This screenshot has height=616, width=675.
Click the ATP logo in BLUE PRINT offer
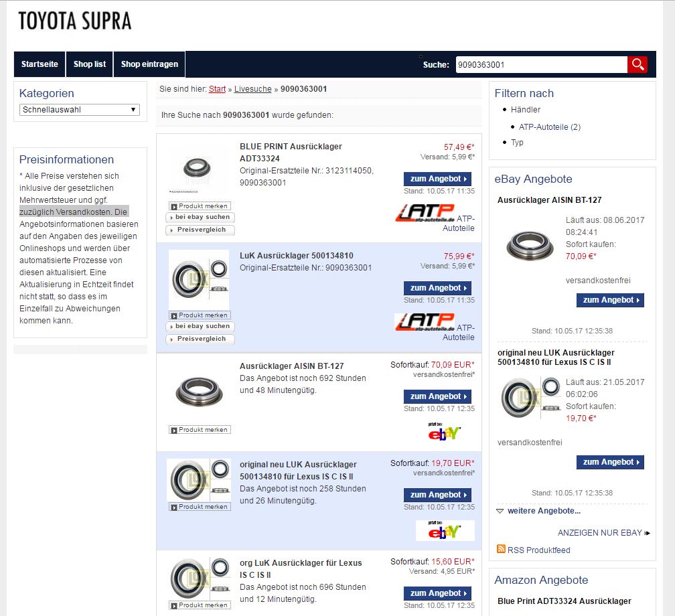[x=425, y=213]
